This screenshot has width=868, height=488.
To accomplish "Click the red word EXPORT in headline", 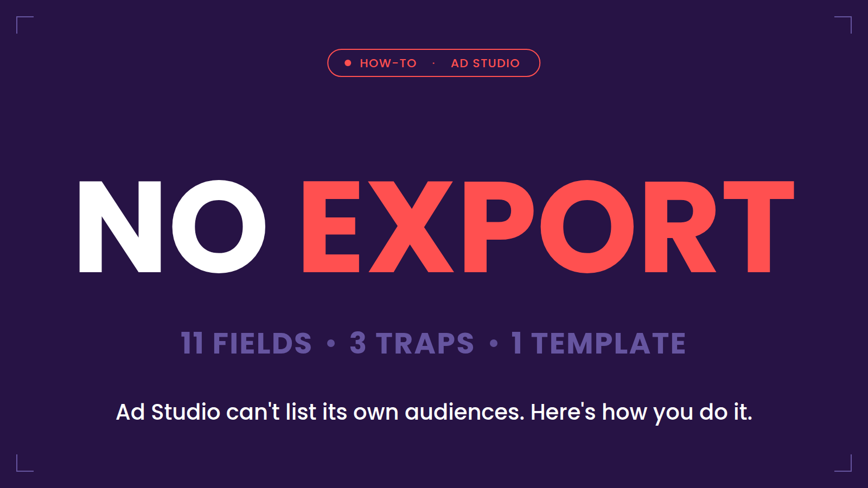I will (x=548, y=227).
